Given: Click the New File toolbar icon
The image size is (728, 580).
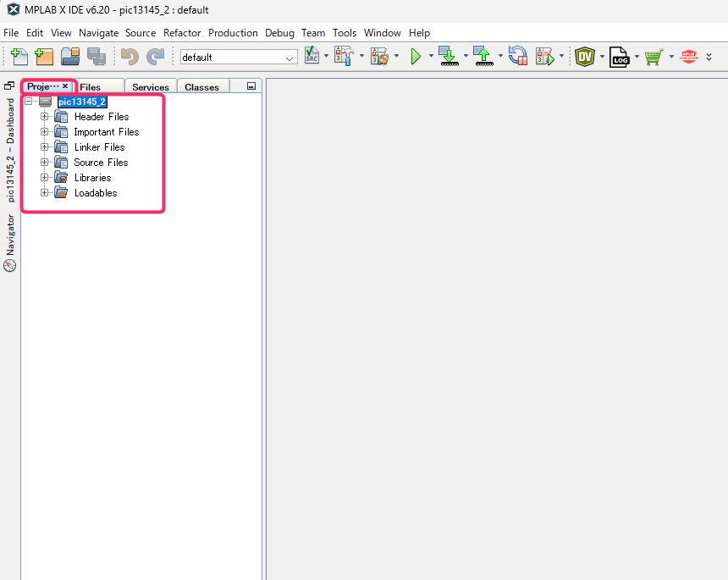Looking at the screenshot, I should click(x=19, y=57).
